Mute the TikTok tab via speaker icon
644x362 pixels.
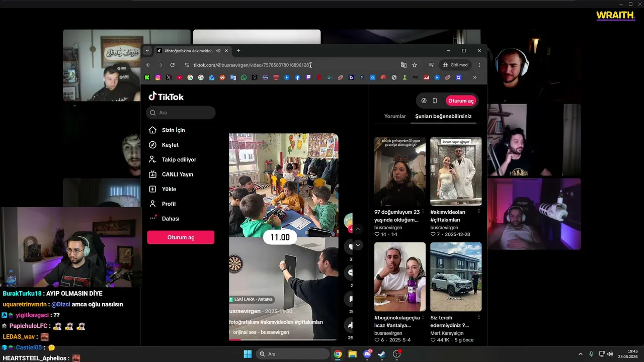click(218, 51)
